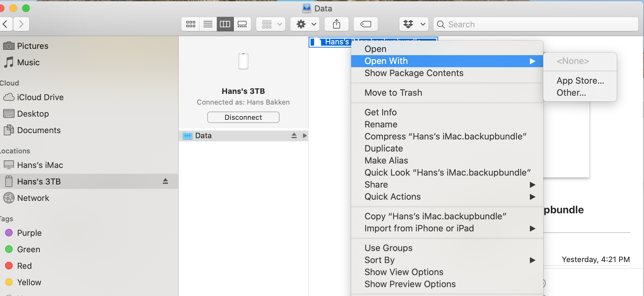644x296 pixels.
Task: Click the Search field
Action: point(536,24)
